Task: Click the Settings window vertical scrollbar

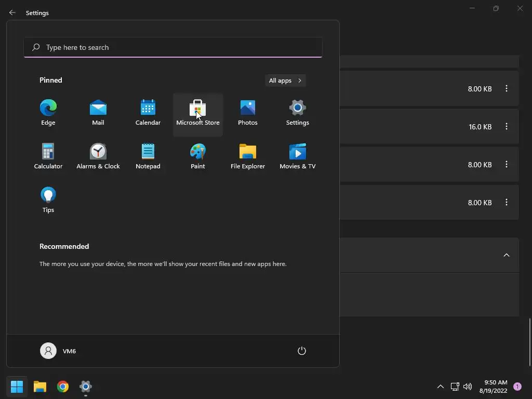Action: pyautogui.click(x=529, y=342)
